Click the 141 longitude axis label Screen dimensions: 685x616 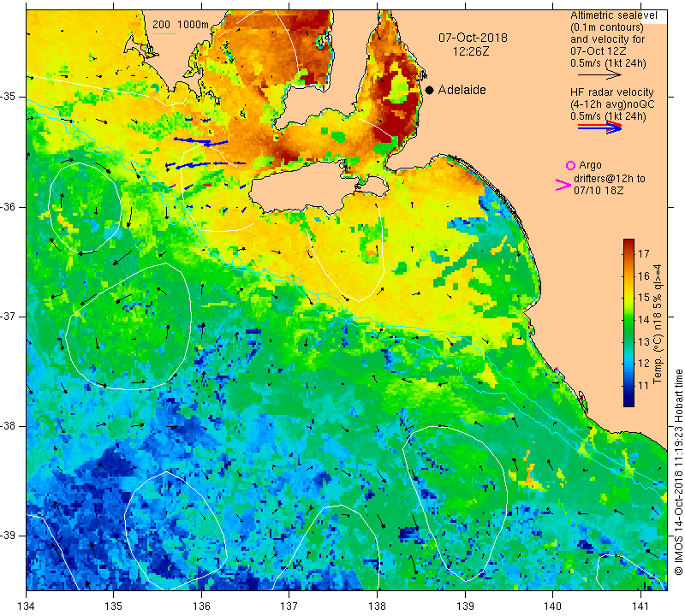[640, 607]
